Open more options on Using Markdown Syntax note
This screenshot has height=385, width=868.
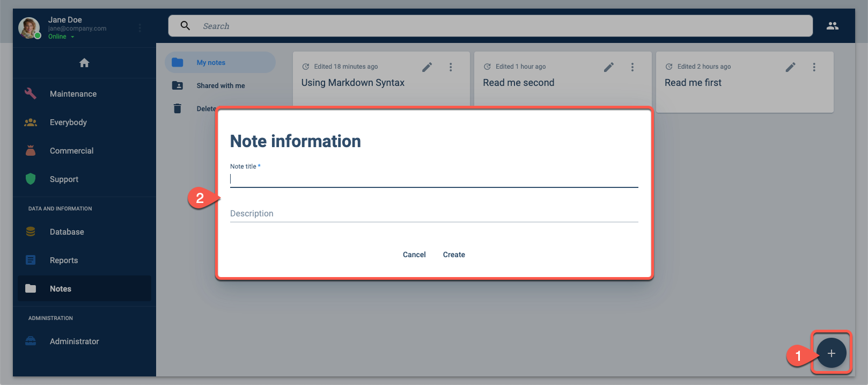[451, 67]
